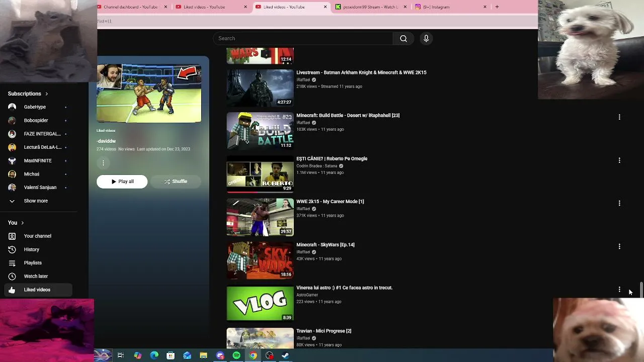Open options menu for Minecraft SkyWars Ep.14 video
The height and width of the screenshot is (362, 644).
coord(619,246)
